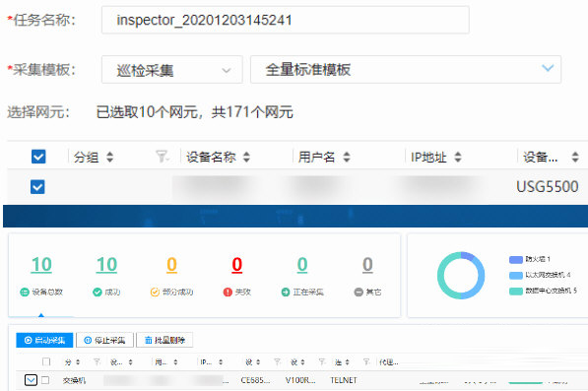Screen dimensions: 588x391
Task: Click the 启动采集 start collection button
Action: tap(44, 340)
